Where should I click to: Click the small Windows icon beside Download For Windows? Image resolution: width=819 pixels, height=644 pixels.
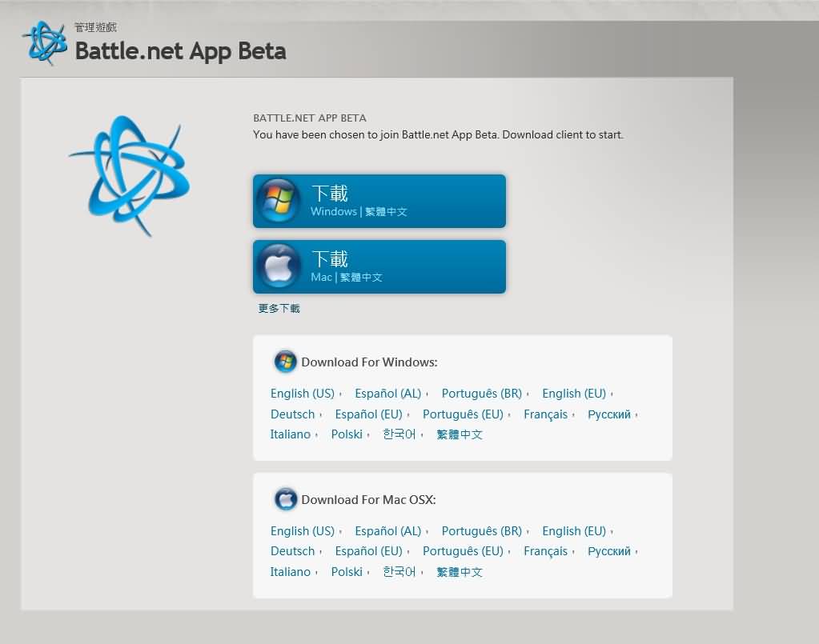[x=285, y=361]
